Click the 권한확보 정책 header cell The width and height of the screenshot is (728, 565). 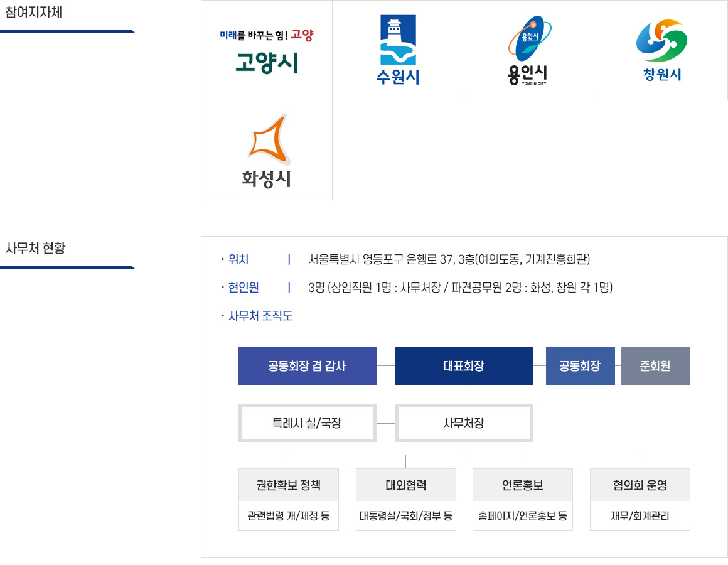[x=289, y=485]
